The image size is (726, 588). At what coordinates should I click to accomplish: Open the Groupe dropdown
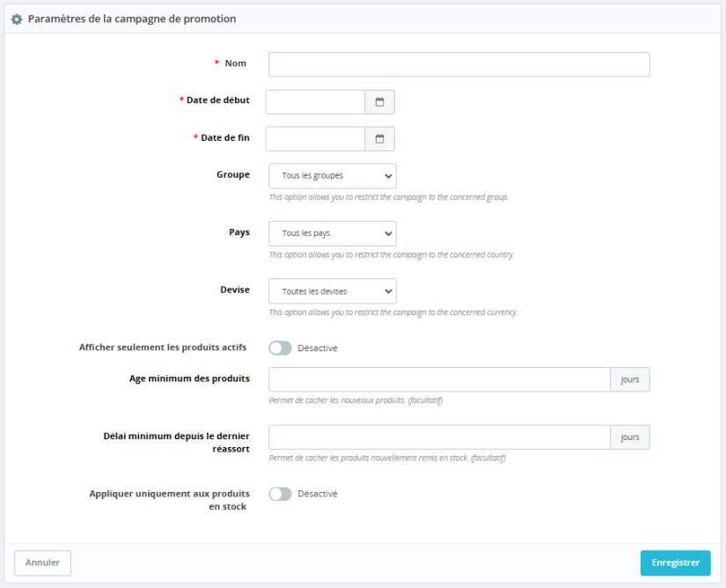[333, 176]
